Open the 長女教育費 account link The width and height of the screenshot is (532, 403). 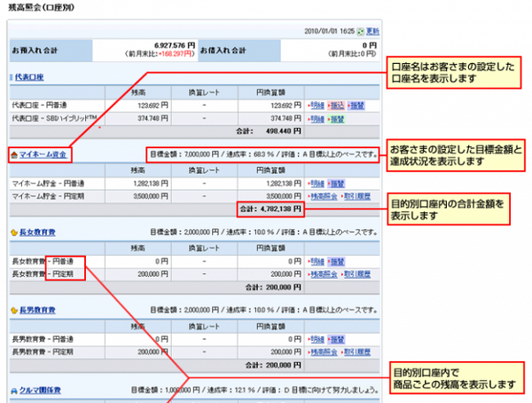click(37, 233)
